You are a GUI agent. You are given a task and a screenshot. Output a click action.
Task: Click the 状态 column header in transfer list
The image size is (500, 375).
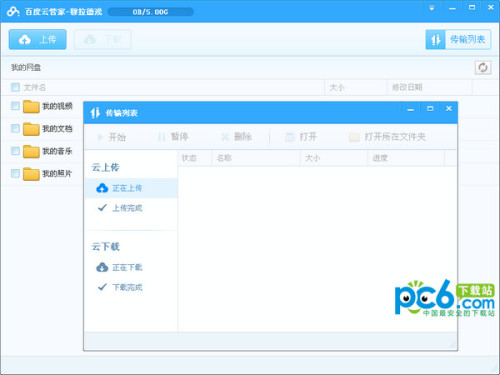click(x=195, y=158)
